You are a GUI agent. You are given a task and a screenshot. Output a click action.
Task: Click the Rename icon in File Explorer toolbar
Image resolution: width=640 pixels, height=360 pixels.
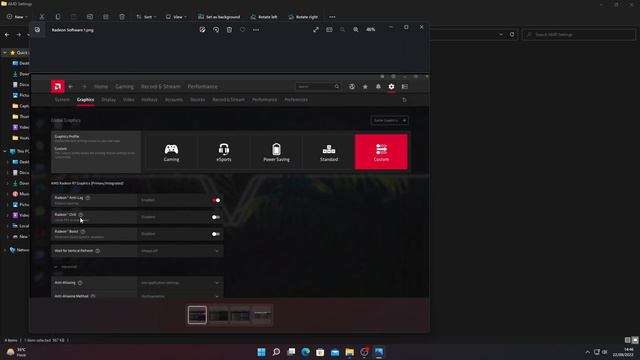tap(90, 17)
